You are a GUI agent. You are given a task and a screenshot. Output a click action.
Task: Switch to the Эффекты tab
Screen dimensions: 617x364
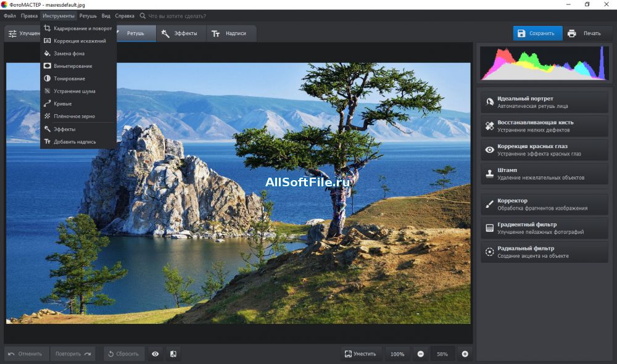181,33
